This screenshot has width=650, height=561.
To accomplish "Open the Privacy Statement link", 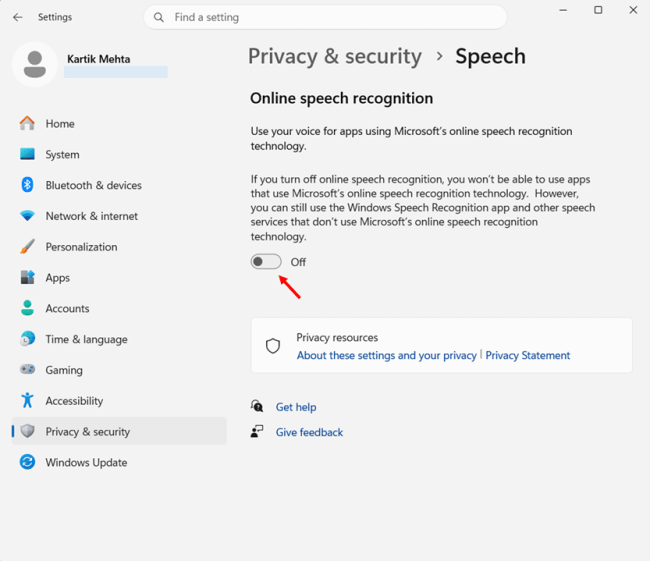I will click(x=528, y=355).
